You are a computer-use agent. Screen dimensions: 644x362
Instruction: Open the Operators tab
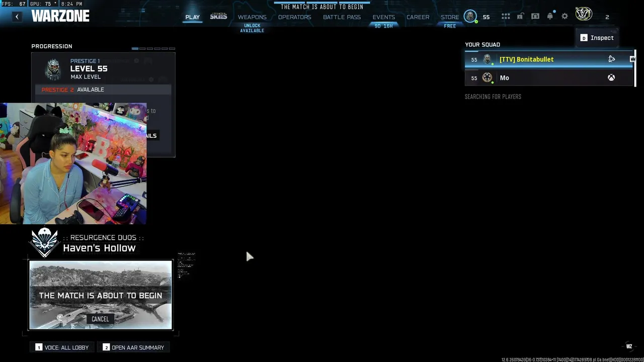tap(294, 17)
